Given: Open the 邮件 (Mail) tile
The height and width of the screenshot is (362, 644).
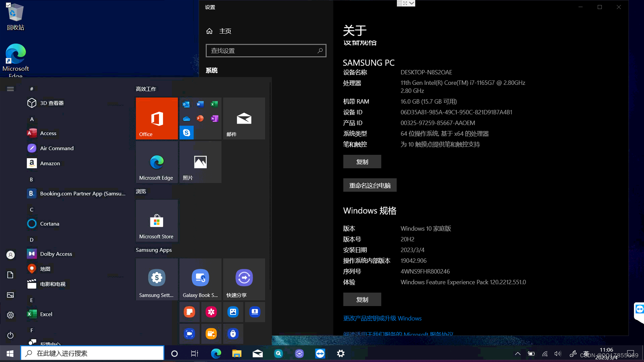Looking at the screenshot, I should tap(244, 118).
